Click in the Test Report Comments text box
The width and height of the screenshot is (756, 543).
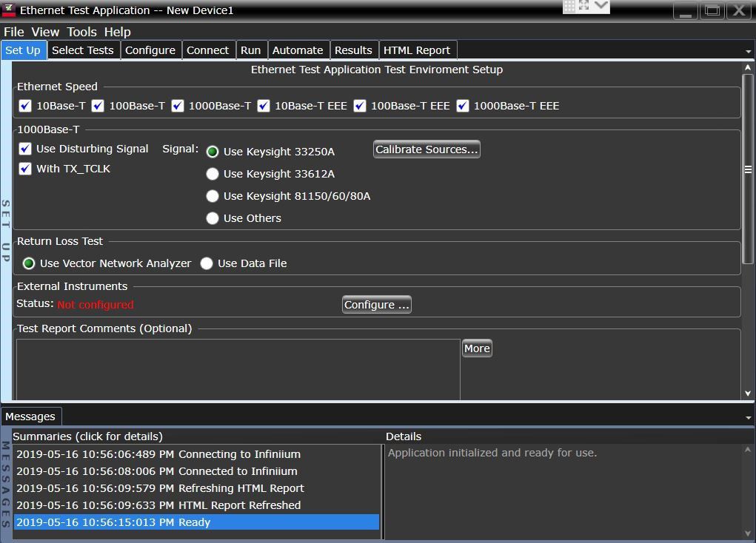coord(237,370)
